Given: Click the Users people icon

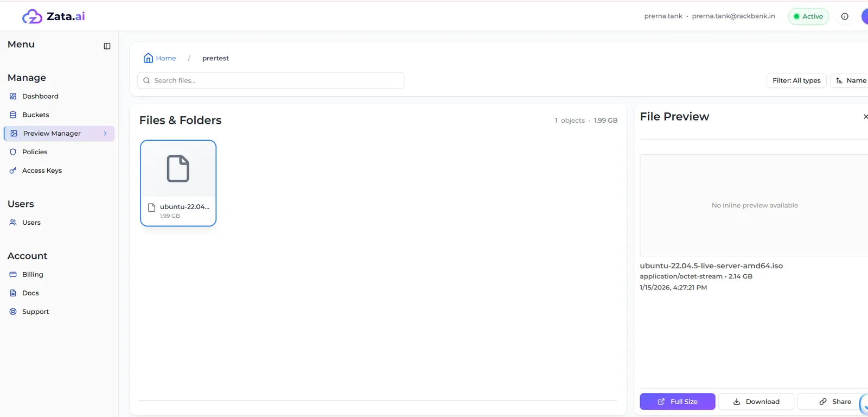Looking at the screenshot, I should click(13, 223).
